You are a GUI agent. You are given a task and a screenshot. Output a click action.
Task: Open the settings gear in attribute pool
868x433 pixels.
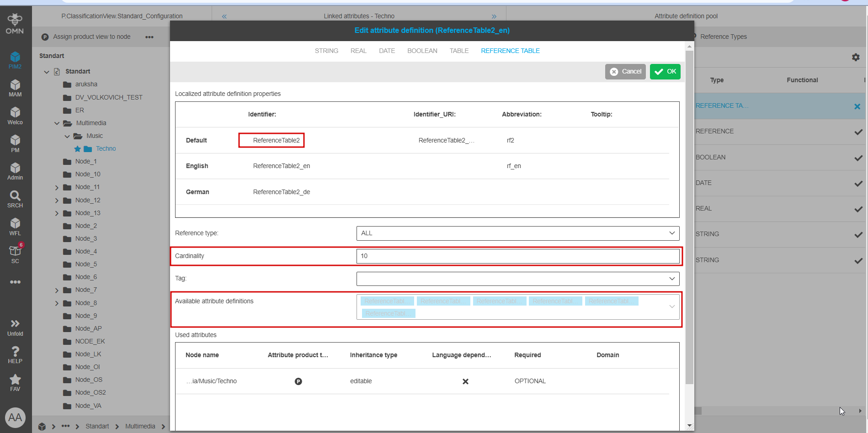coord(856,57)
